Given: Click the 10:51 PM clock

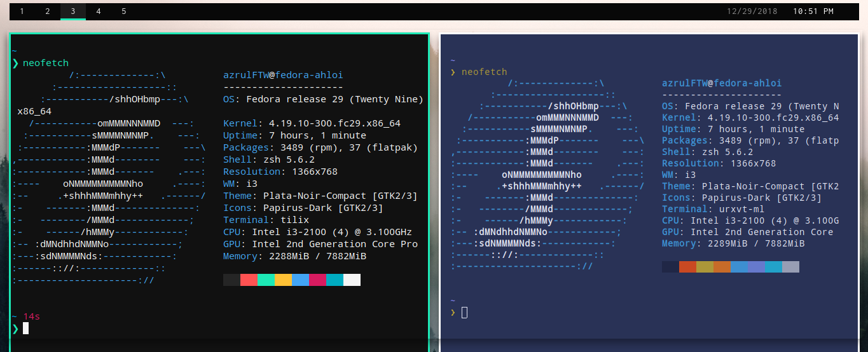Looking at the screenshot, I should click(x=813, y=11).
